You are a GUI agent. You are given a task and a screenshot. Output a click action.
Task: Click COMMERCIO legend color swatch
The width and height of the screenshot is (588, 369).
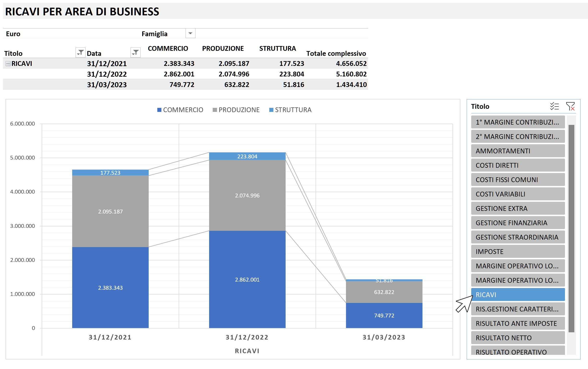[x=159, y=110]
